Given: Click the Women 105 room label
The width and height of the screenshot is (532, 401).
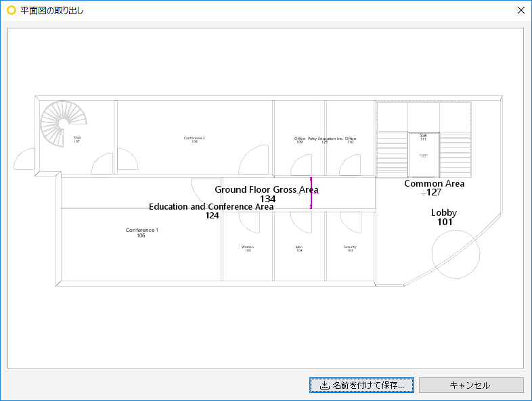Looking at the screenshot, I should point(248,248).
